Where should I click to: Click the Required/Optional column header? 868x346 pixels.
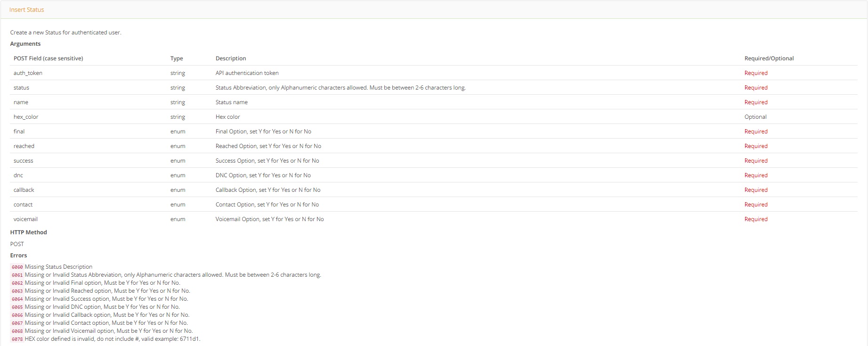(769, 58)
